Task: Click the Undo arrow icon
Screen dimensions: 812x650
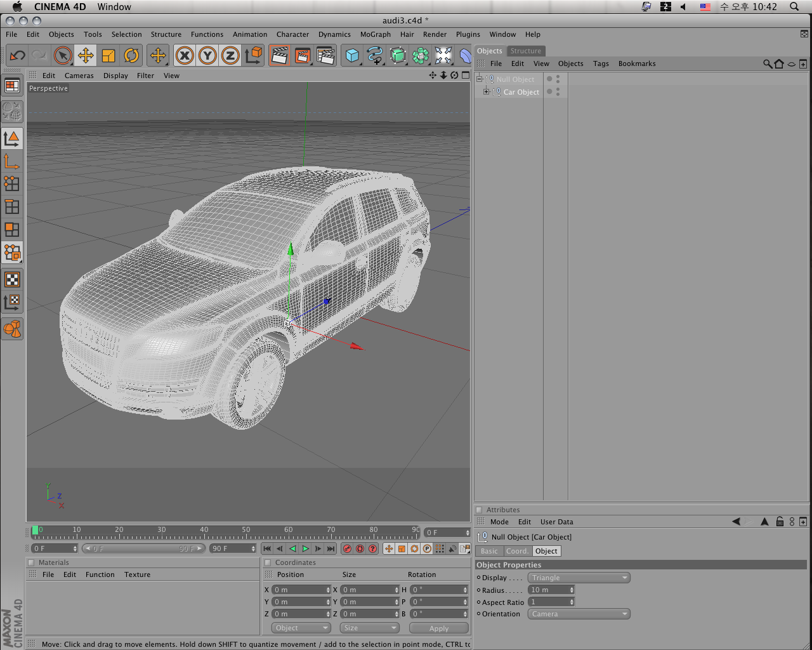Action: pos(17,56)
